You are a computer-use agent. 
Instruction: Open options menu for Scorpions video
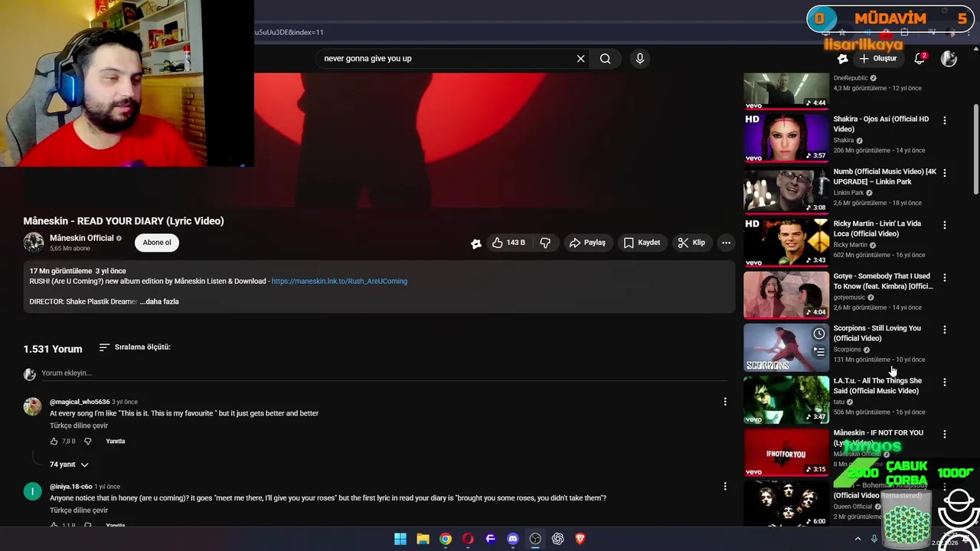[x=944, y=329]
